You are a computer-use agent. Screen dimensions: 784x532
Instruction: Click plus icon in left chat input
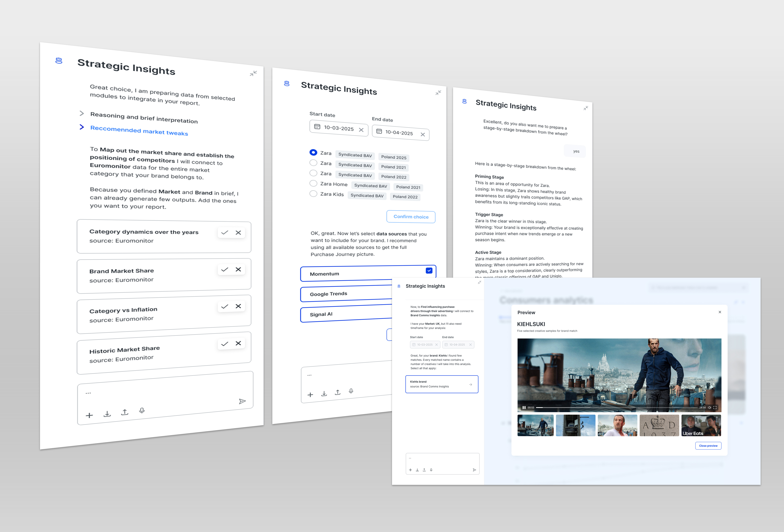point(89,415)
